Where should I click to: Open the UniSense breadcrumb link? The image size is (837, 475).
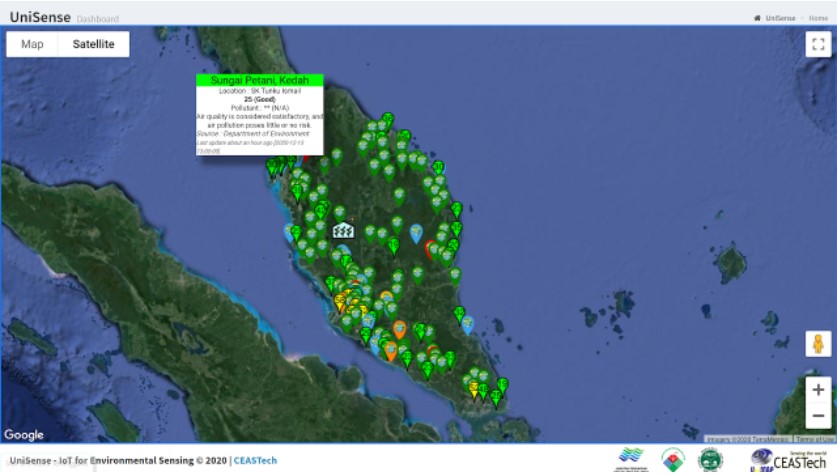click(780, 18)
